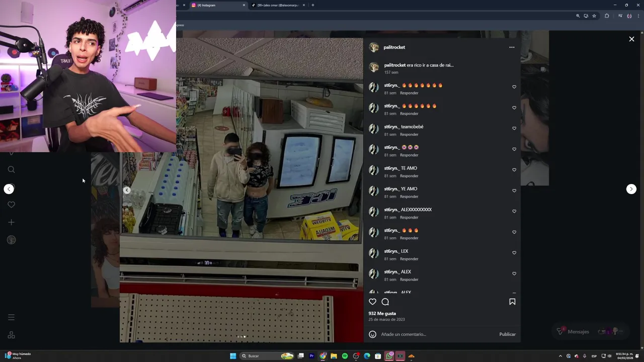Screen dimensions: 644x362
Task: Like the st6ryn_ LEX comment
Action: [514, 253]
